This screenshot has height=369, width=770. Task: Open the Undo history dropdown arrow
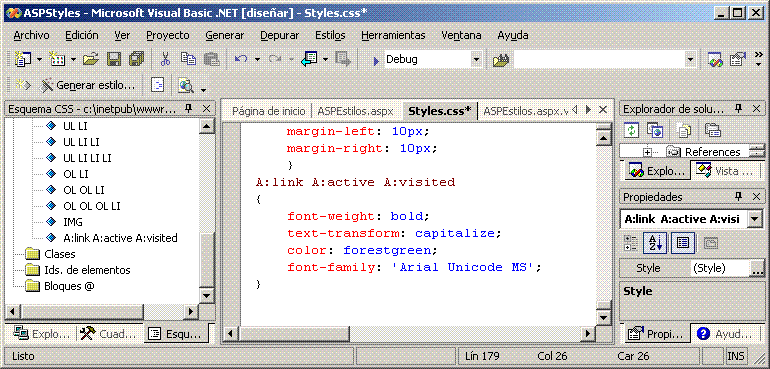[257, 60]
